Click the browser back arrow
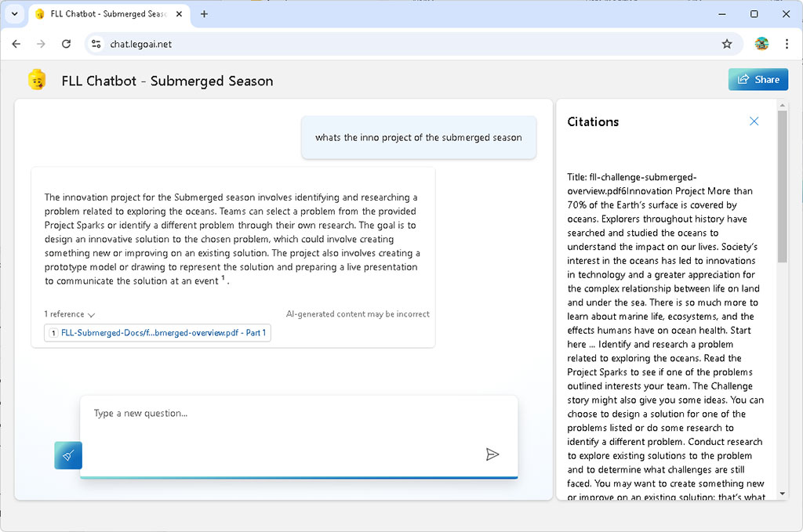The height and width of the screenshot is (532, 803). [16, 44]
